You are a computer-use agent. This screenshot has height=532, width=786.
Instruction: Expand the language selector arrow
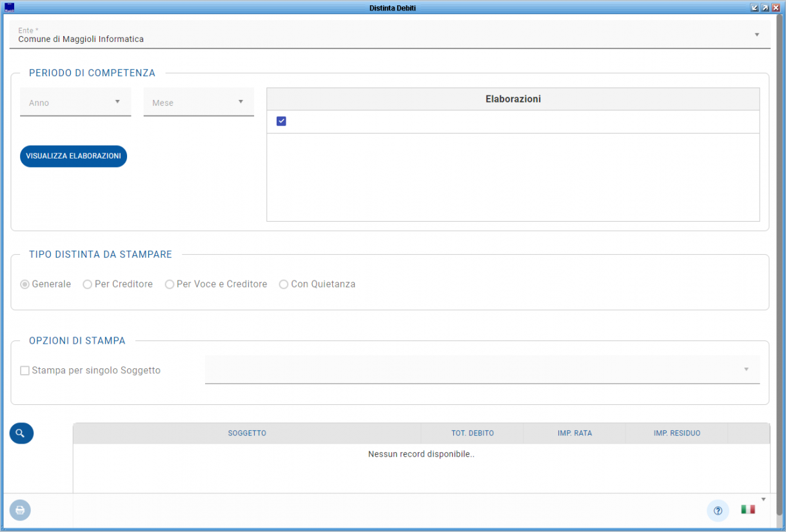[763, 499]
